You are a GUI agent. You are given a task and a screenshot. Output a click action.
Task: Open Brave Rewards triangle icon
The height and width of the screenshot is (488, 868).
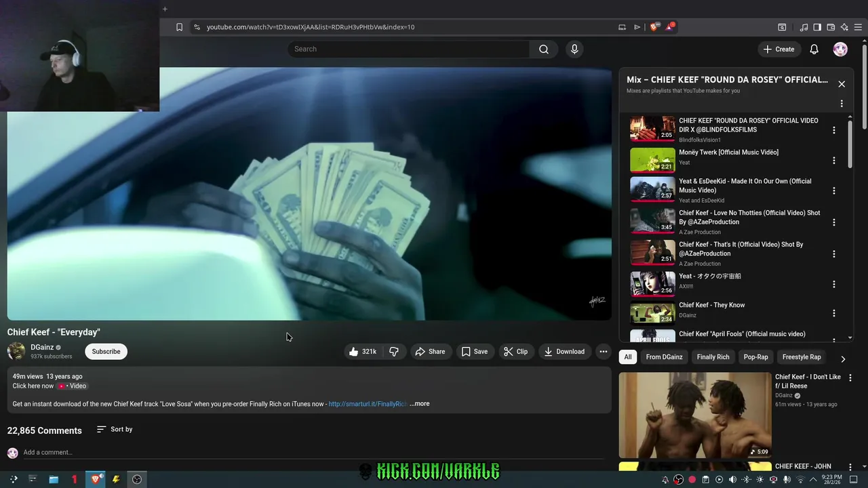[x=670, y=27]
